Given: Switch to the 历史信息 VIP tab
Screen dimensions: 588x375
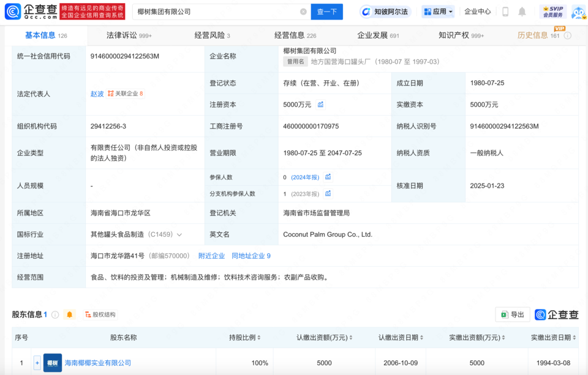Looking at the screenshot, I should [538, 35].
